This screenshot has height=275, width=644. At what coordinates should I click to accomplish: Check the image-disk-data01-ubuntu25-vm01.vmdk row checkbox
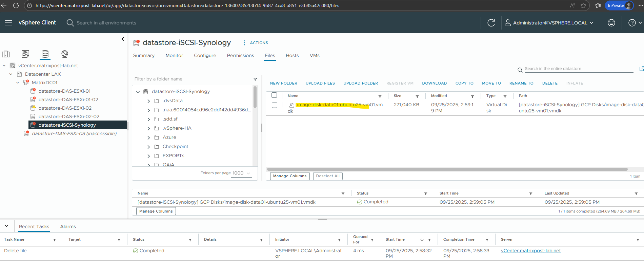tap(275, 105)
